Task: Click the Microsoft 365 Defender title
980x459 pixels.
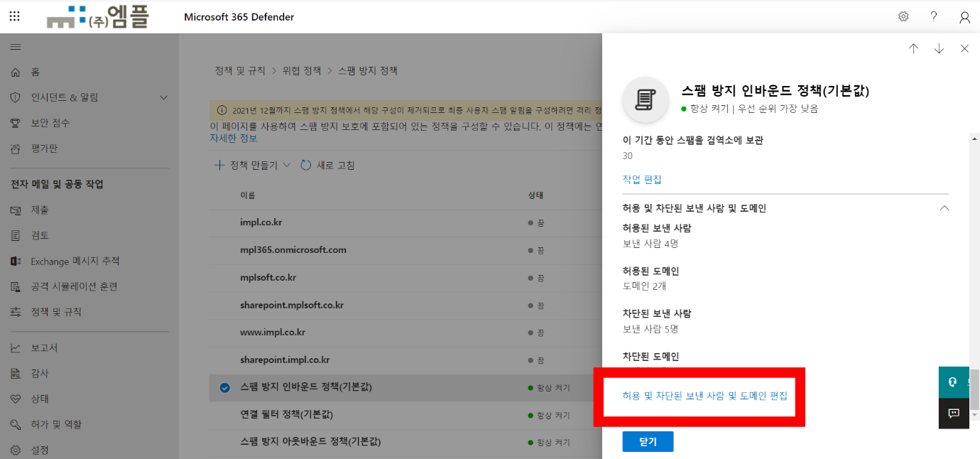Action: coord(239,17)
